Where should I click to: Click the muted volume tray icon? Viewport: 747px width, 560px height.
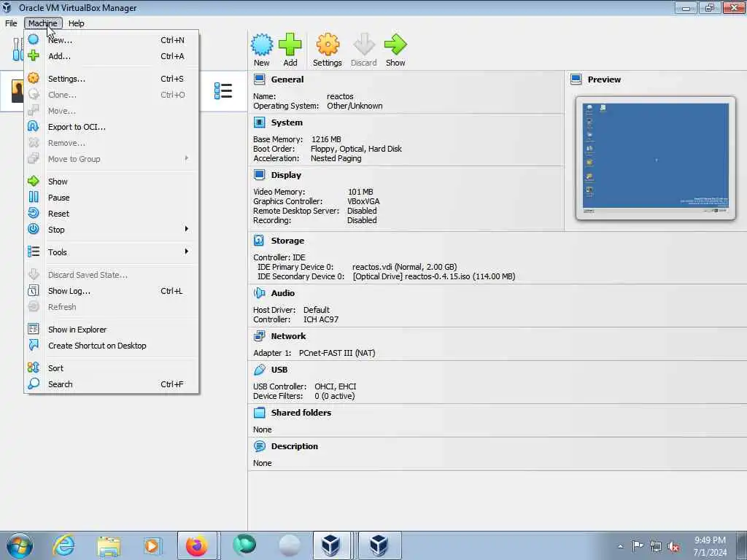click(673, 547)
